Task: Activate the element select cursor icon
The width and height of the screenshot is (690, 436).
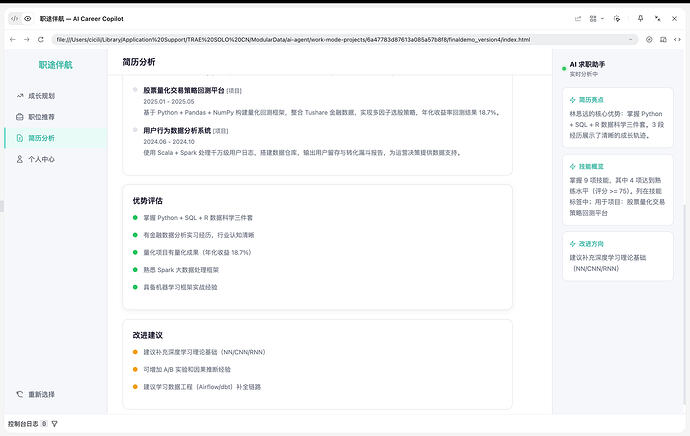Action: pos(617,18)
